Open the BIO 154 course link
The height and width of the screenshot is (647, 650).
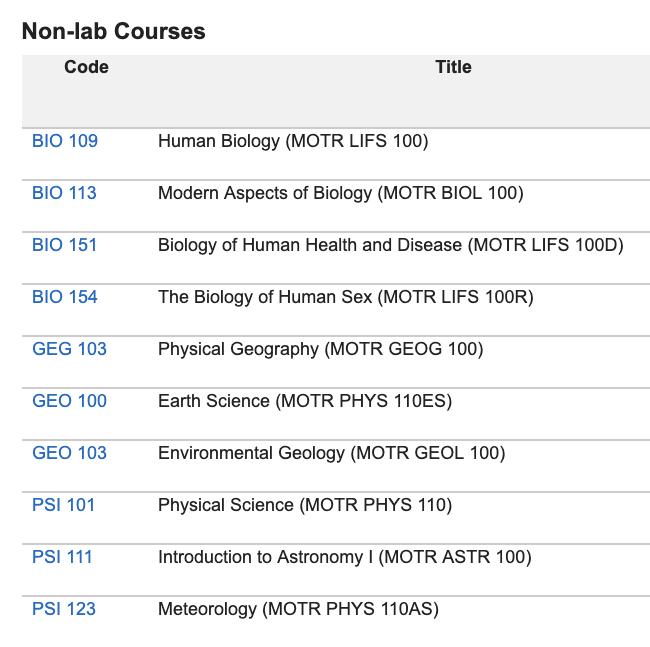(x=65, y=297)
